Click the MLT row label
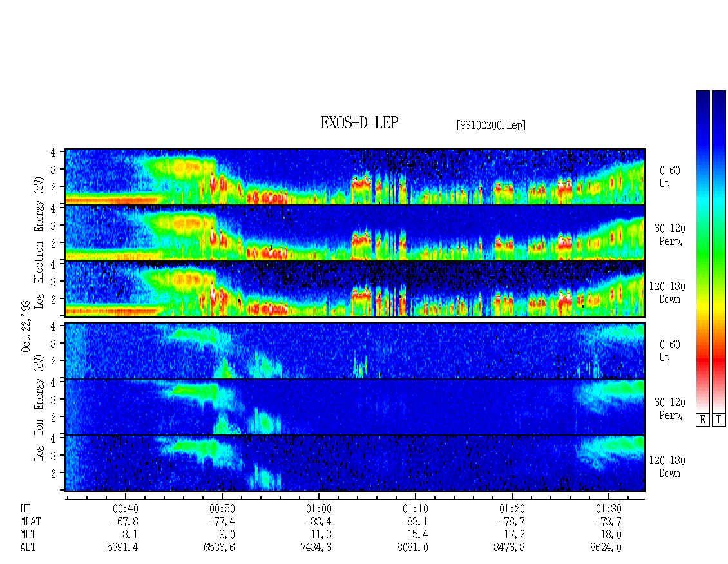This screenshot has width=728, height=564. (x=28, y=535)
